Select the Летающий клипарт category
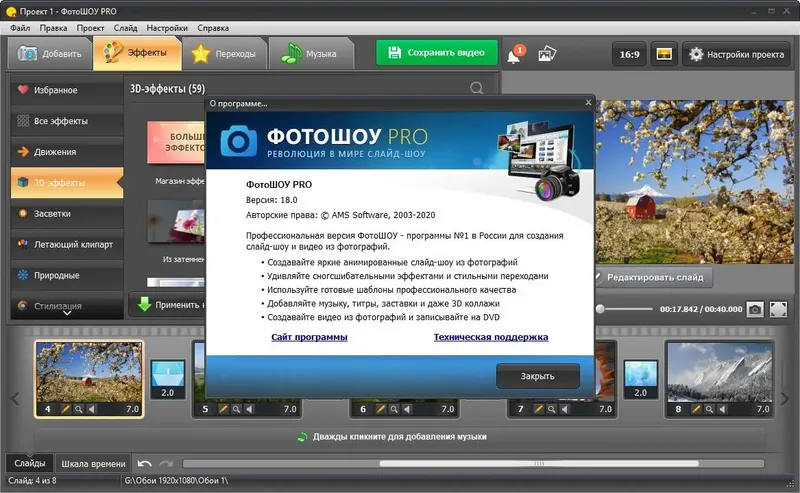The width and height of the screenshot is (800, 493). point(67,244)
